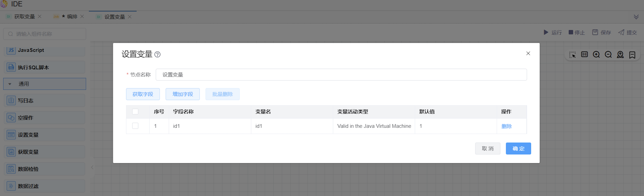The width and height of the screenshot is (644, 196).
Task: Collapse the left component panel arrow
Action: point(92,167)
